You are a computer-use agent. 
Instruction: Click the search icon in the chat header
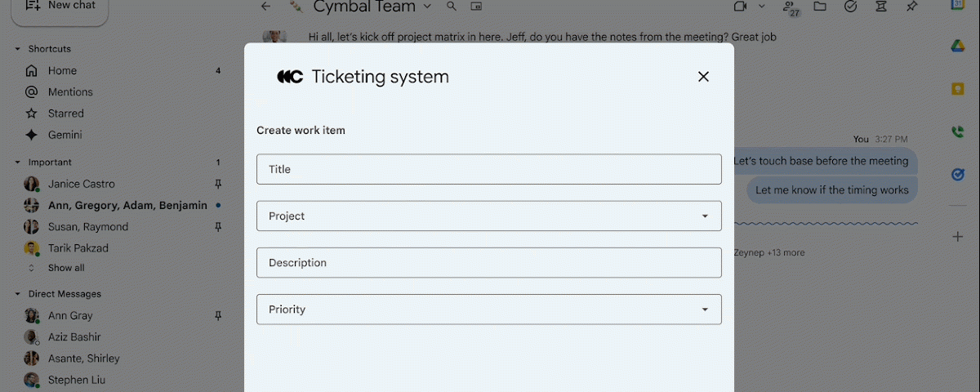[452, 7]
